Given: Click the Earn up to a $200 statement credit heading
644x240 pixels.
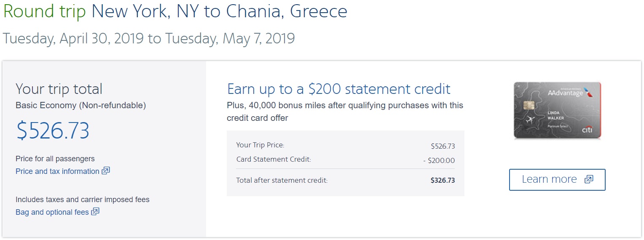Looking at the screenshot, I should pos(338,89).
